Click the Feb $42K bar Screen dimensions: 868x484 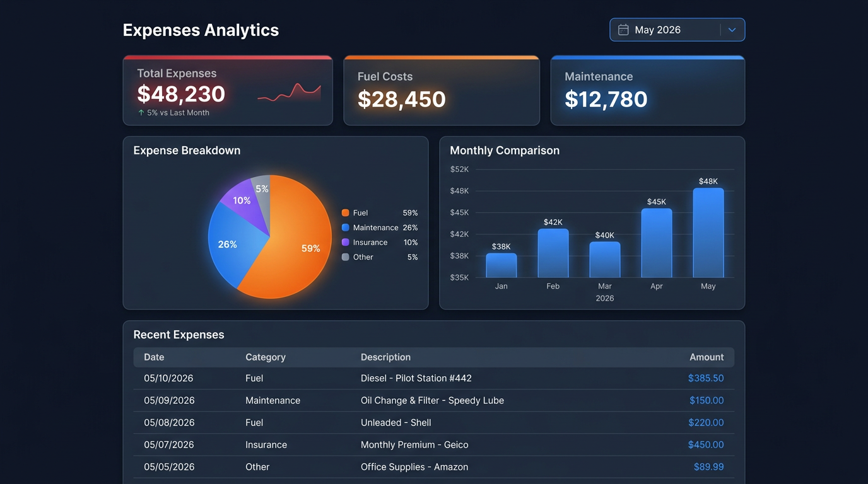click(553, 253)
